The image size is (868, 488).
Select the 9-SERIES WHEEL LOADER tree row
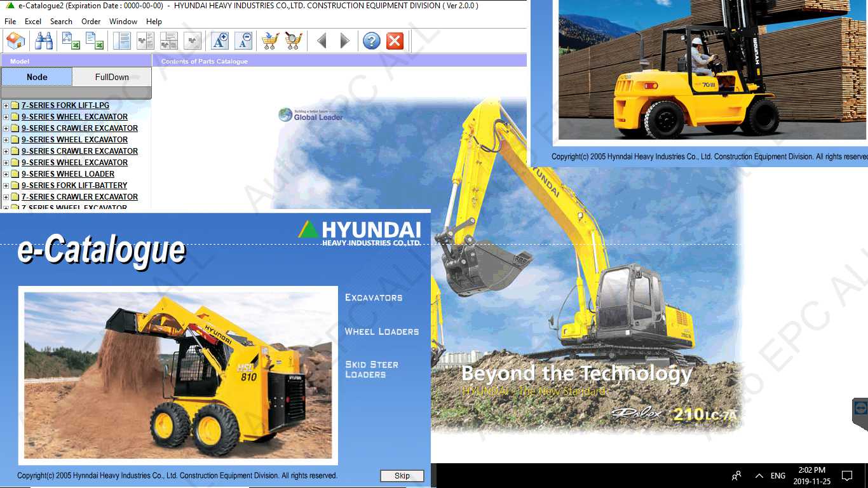point(68,174)
